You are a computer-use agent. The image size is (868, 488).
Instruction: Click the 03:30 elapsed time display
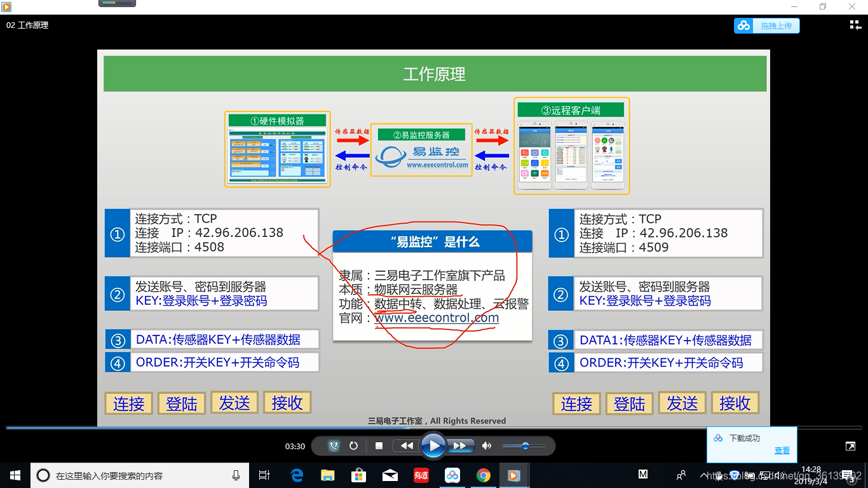tap(295, 447)
